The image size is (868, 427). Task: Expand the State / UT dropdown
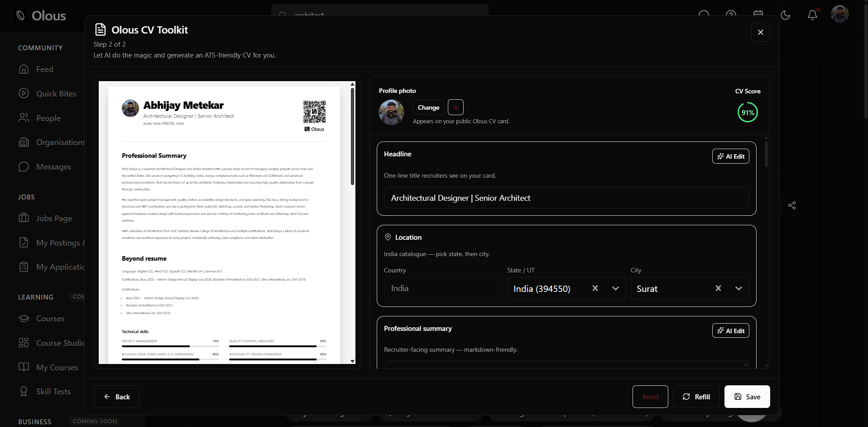616,288
